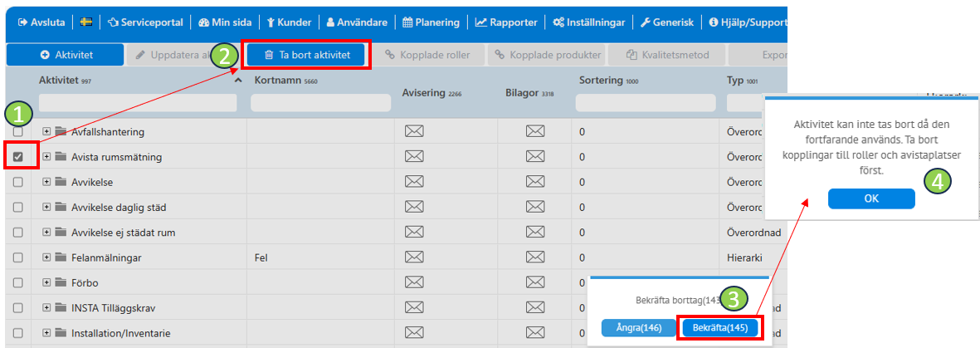The width and height of the screenshot is (980, 348).
Task: Uncheck the Avista rumsmätning checkbox
Action: pyautogui.click(x=18, y=157)
